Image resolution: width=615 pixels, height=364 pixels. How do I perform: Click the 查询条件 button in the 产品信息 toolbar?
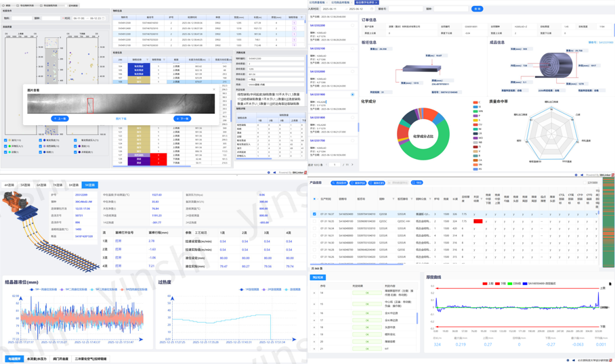[x=339, y=183]
